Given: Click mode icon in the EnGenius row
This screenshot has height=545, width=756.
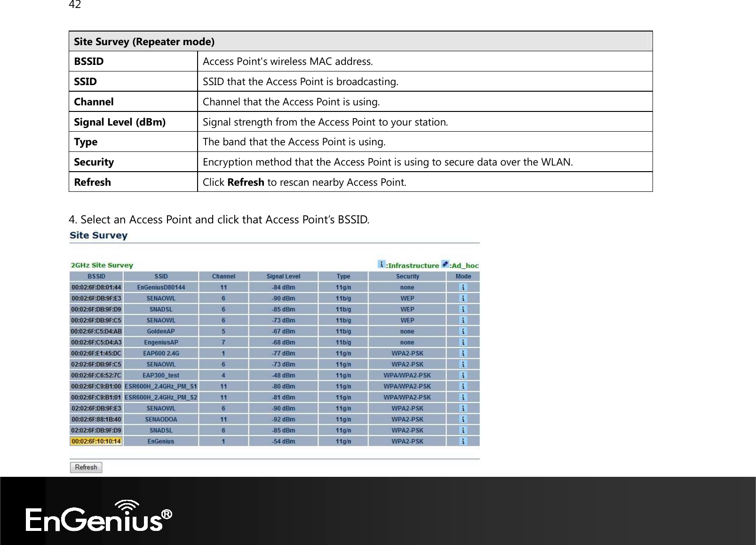Looking at the screenshot, I should [463, 441].
